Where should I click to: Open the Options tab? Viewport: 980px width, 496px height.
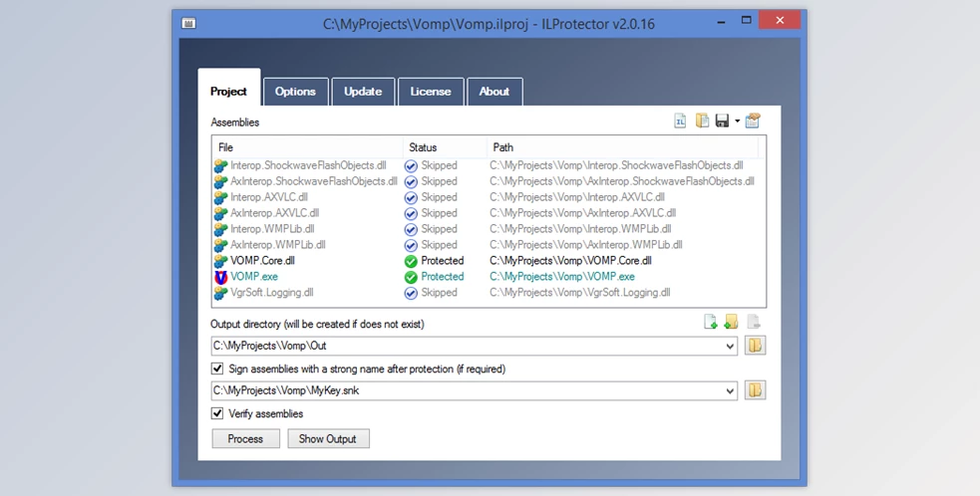point(296,92)
